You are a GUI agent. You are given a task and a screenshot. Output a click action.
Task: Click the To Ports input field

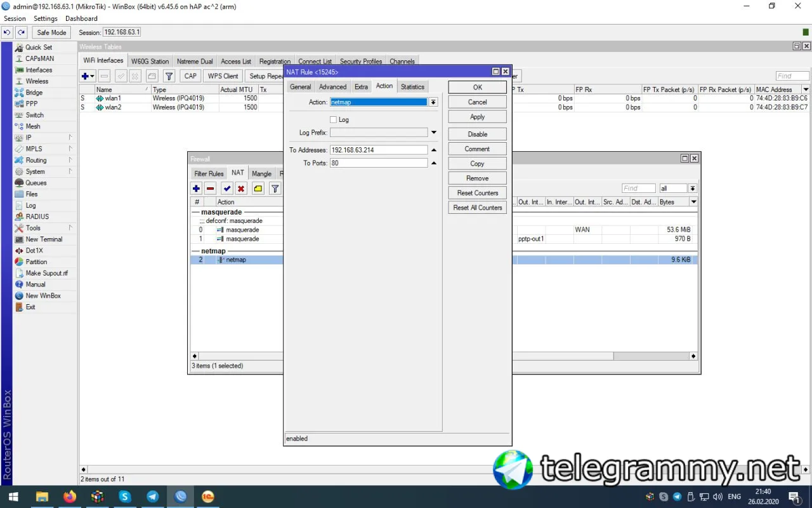click(379, 163)
